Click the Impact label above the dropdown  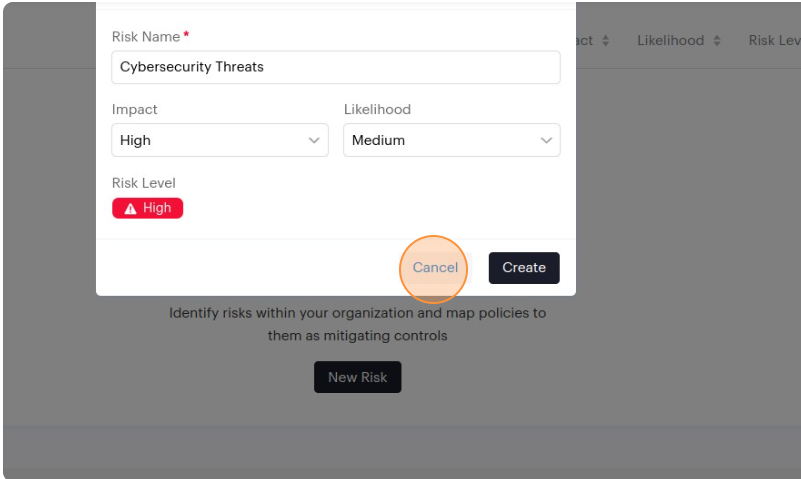135,109
